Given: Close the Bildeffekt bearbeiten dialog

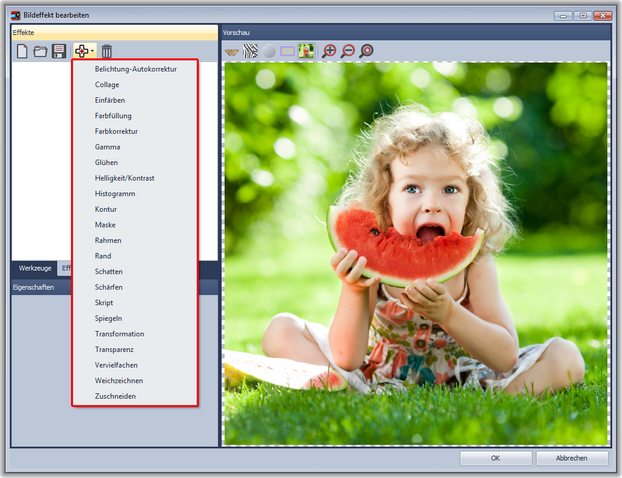Looking at the screenshot, I should (603, 16).
